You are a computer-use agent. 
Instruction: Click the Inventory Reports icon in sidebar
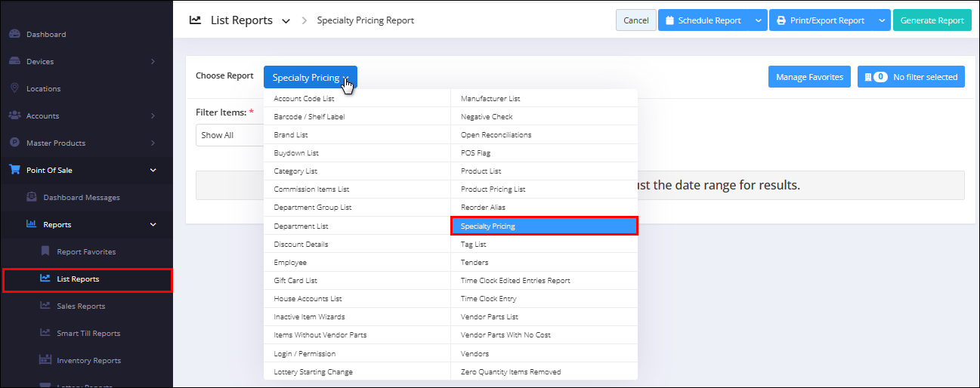click(x=45, y=360)
